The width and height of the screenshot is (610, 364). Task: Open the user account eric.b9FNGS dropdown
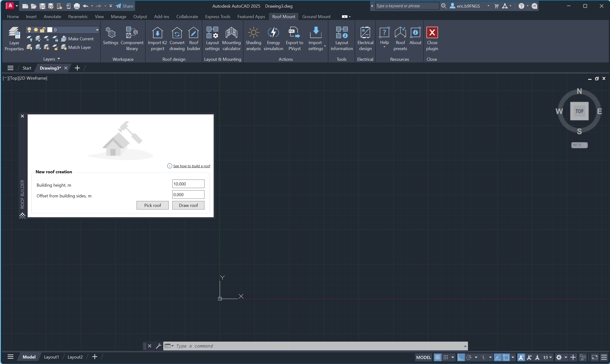[488, 6]
